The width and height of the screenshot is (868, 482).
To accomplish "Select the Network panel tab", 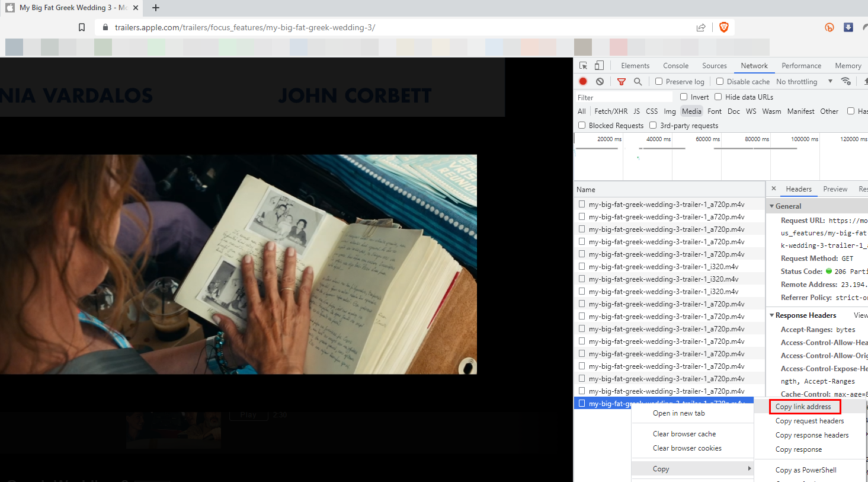I will [x=754, y=66].
